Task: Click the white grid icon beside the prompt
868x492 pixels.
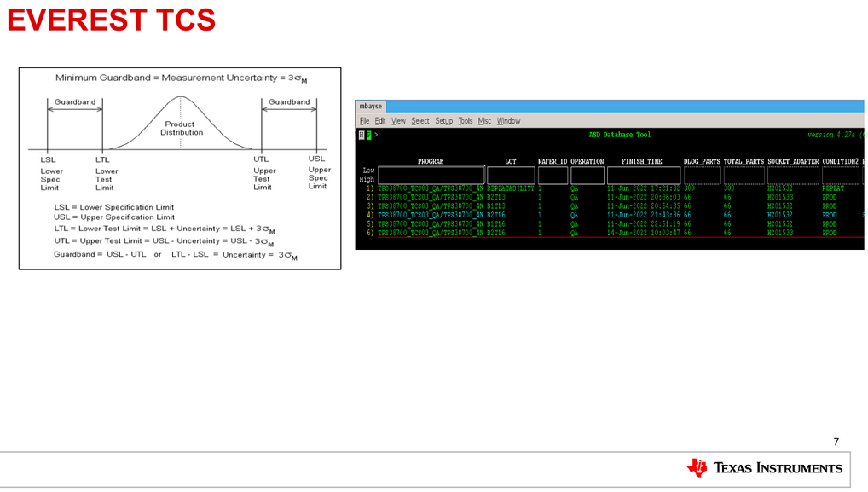Action: point(362,135)
